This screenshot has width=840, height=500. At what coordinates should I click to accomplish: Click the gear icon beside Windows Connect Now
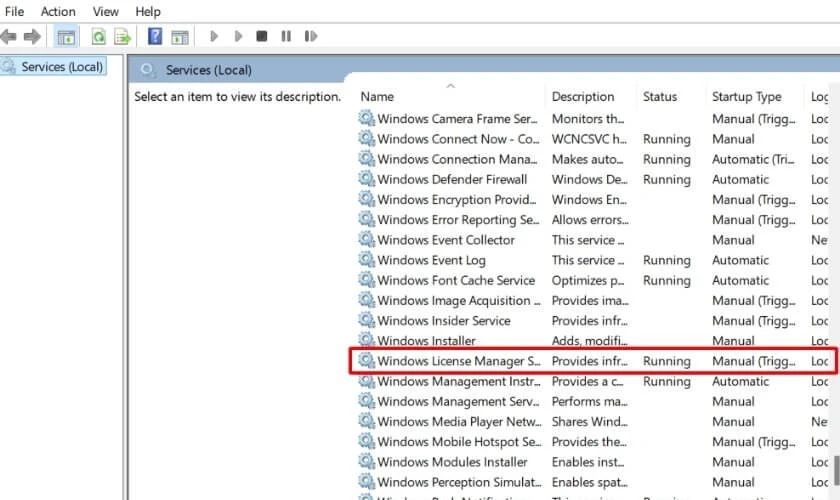coord(366,138)
